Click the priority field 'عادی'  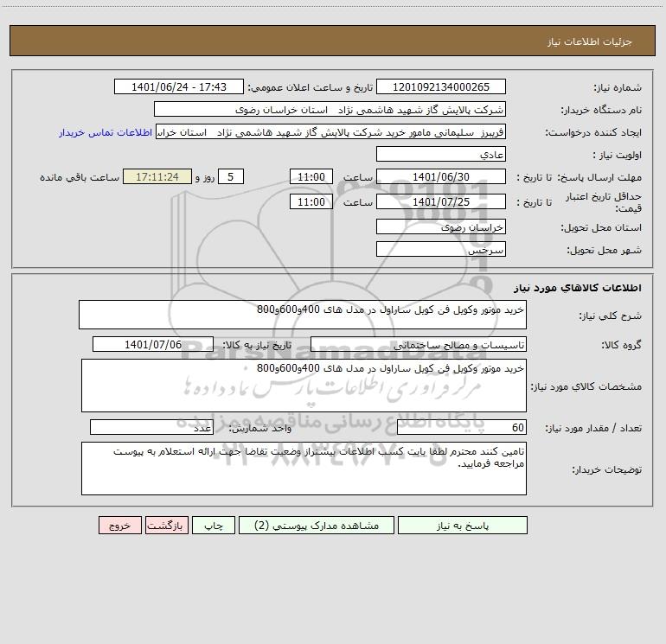point(441,154)
